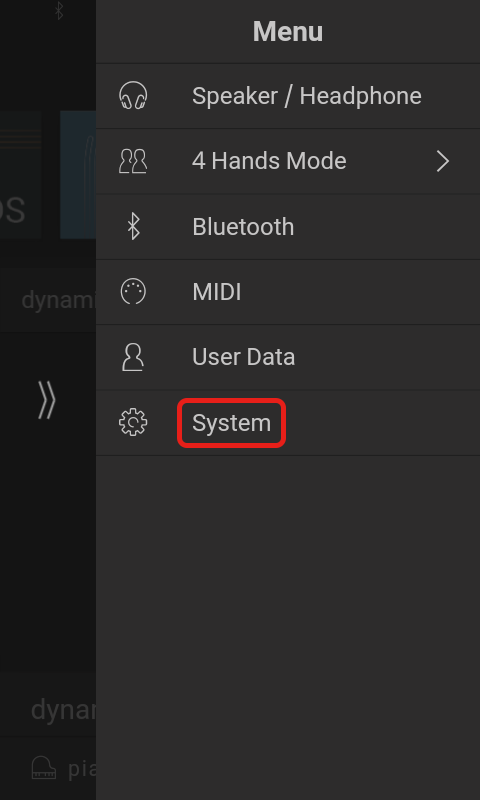Click the Bluetooth icon in the menu
The width and height of the screenshot is (480, 800).
click(133, 227)
